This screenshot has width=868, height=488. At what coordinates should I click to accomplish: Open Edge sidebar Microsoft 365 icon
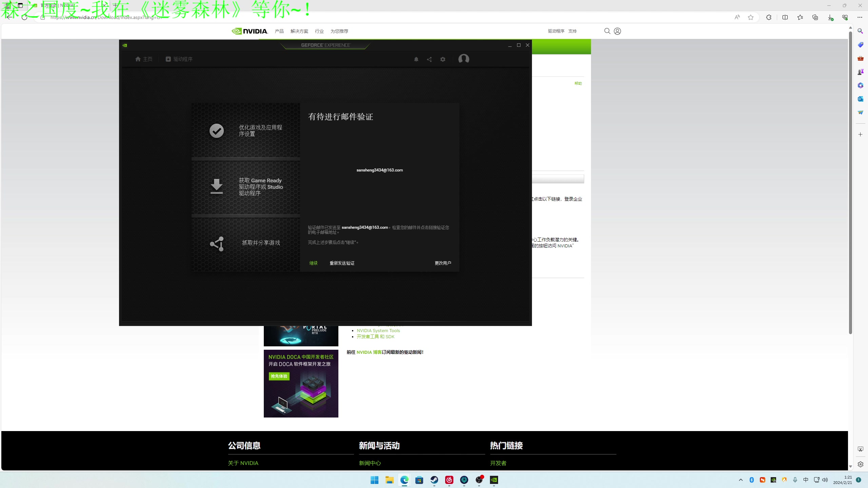point(860,85)
